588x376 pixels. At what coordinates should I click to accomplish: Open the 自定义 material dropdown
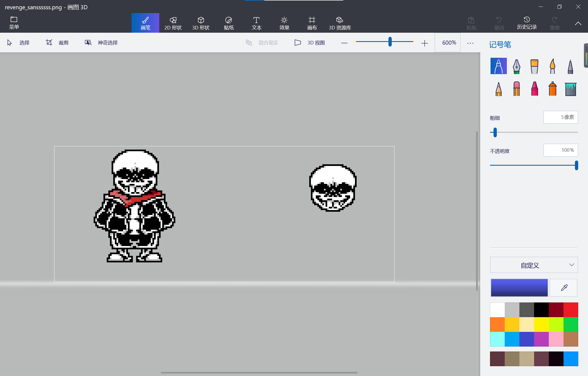[534, 265]
